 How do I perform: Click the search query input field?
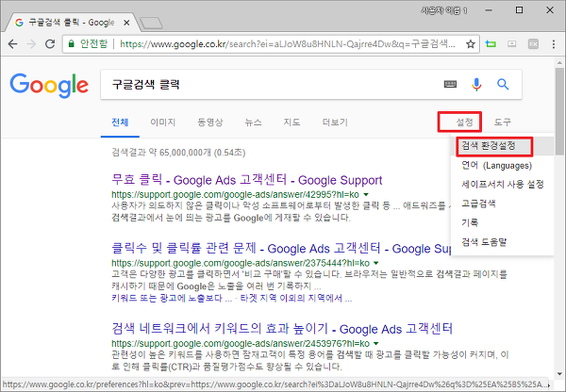(271, 85)
